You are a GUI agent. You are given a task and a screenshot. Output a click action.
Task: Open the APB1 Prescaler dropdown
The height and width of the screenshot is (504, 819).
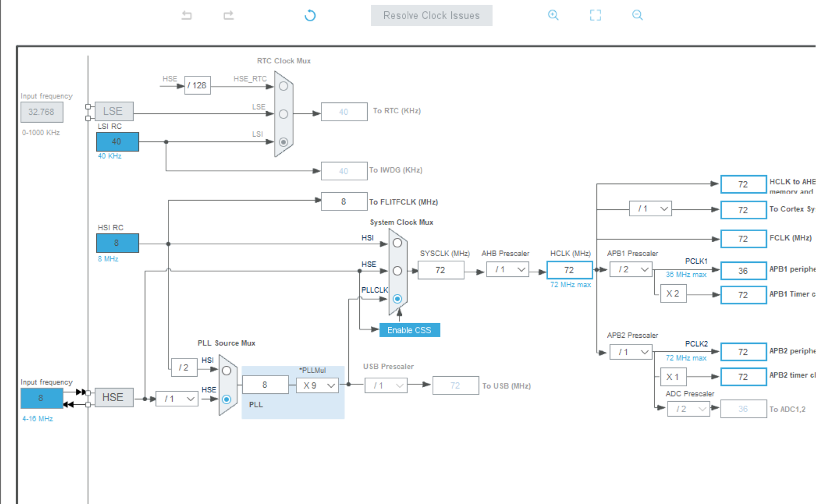tap(631, 269)
